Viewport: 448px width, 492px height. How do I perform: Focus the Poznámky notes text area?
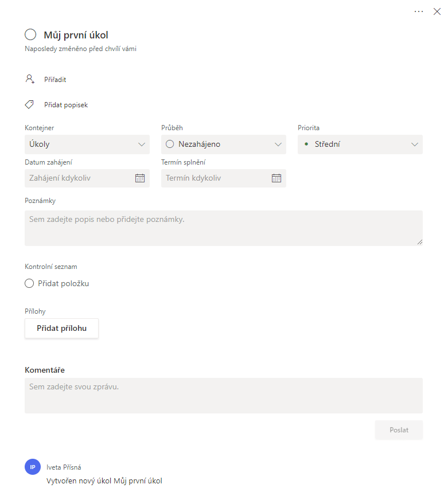224,228
